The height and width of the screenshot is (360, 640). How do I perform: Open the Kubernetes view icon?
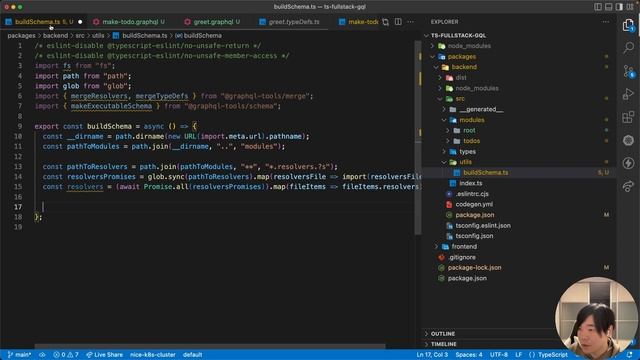pos(628,140)
